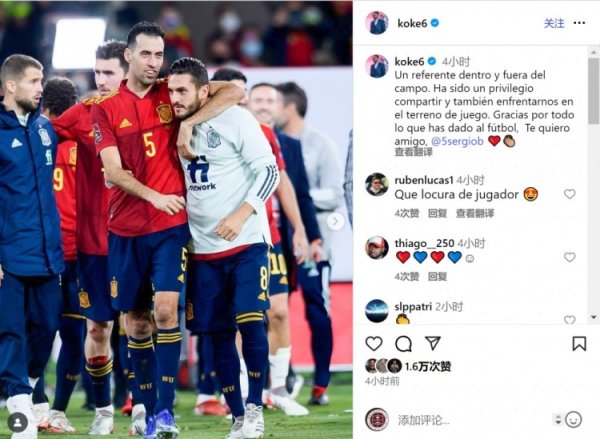
Task: Click the blue 关注 follow button
Action: (x=554, y=23)
